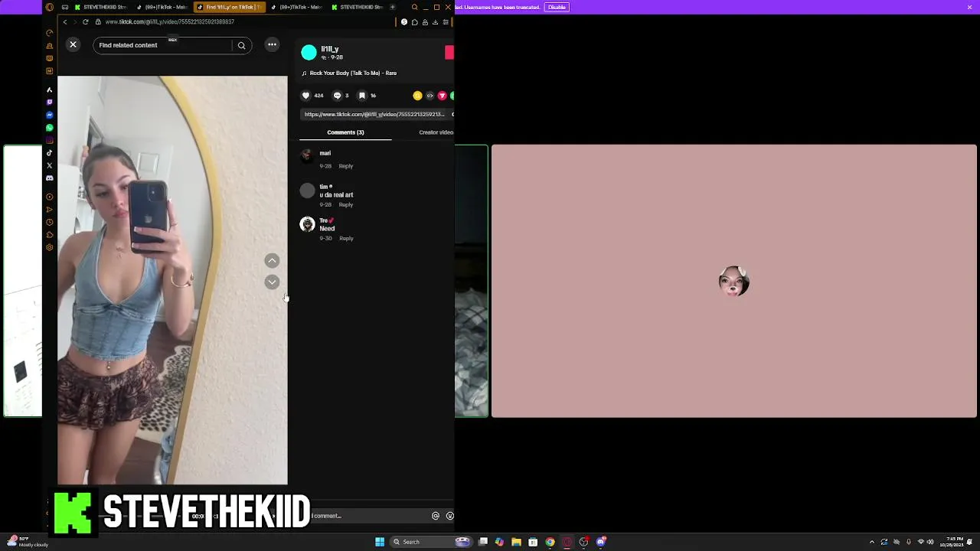The width and height of the screenshot is (980, 551).
Task: Bookmark the video with the favorites icon
Action: tap(362, 96)
